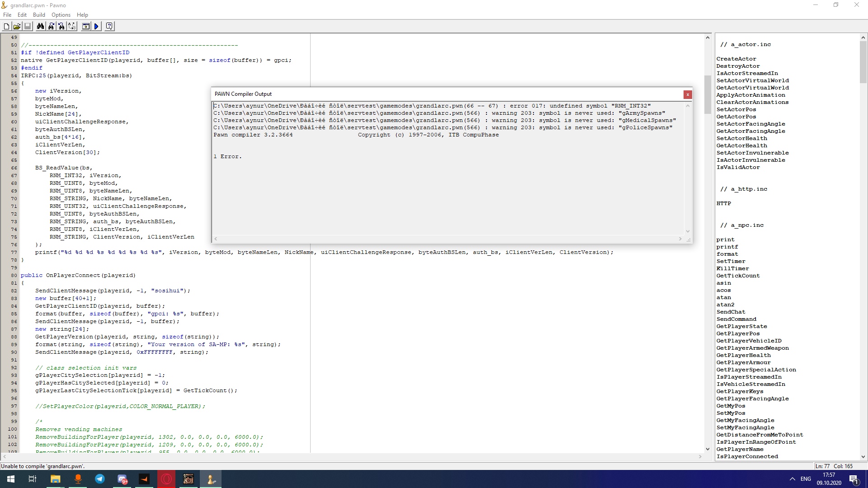Open the help question mark icon
This screenshot has height=488, width=868.
coord(109,26)
